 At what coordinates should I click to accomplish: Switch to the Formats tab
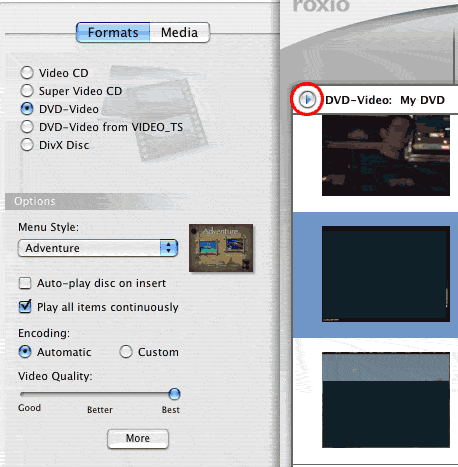[x=113, y=33]
